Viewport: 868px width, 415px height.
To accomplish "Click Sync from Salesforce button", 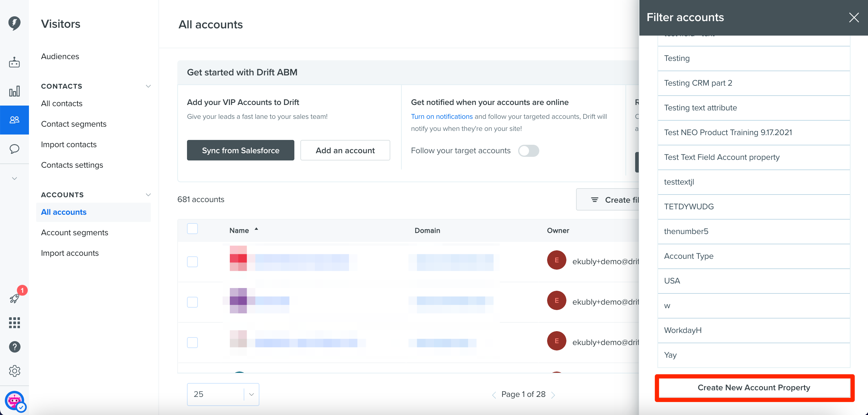I will pyautogui.click(x=241, y=150).
